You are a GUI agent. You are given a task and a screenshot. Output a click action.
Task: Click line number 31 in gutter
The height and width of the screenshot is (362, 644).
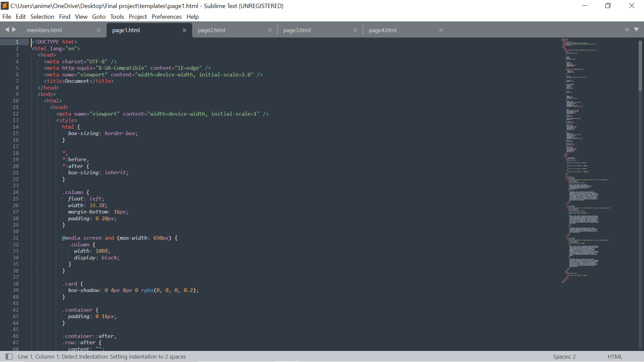[x=16, y=238]
